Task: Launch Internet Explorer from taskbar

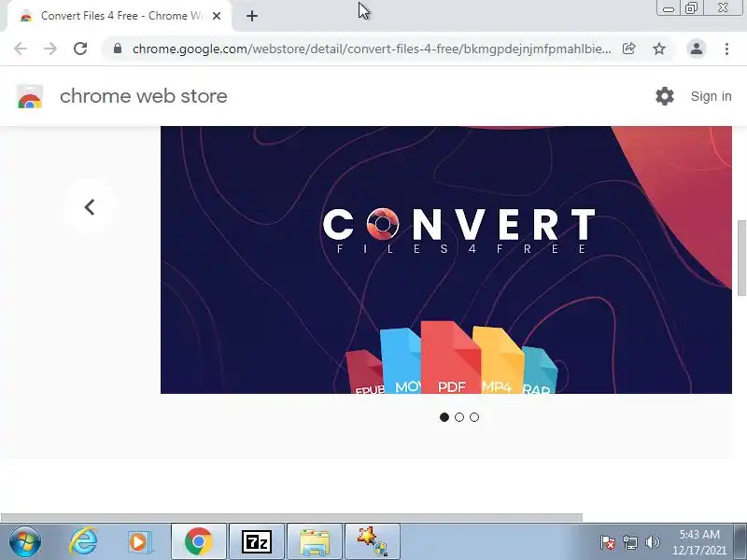Action: pyautogui.click(x=83, y=541)
